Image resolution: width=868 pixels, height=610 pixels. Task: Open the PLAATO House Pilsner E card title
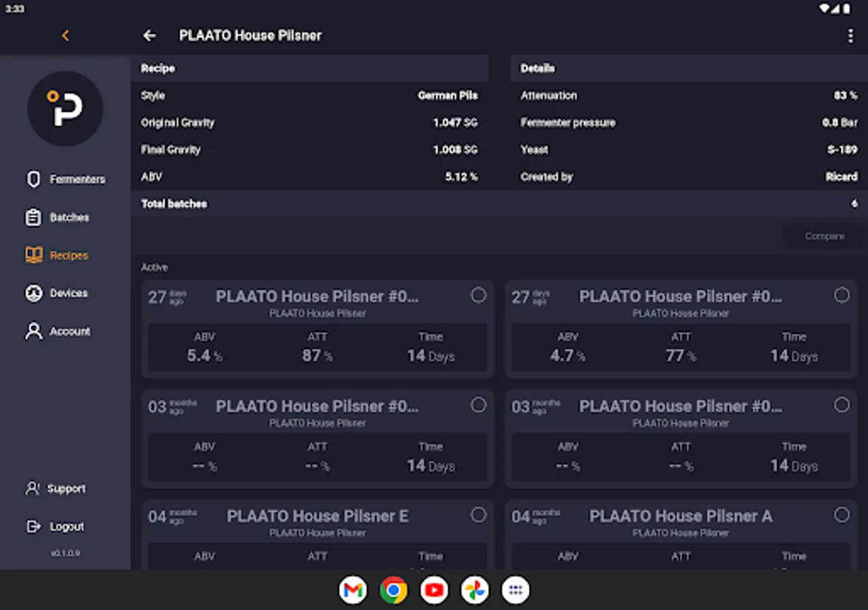click(317, 516)
